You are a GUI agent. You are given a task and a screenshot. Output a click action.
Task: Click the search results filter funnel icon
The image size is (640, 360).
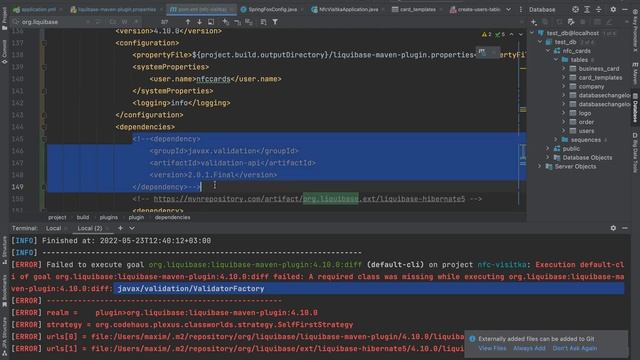[275, 22]
